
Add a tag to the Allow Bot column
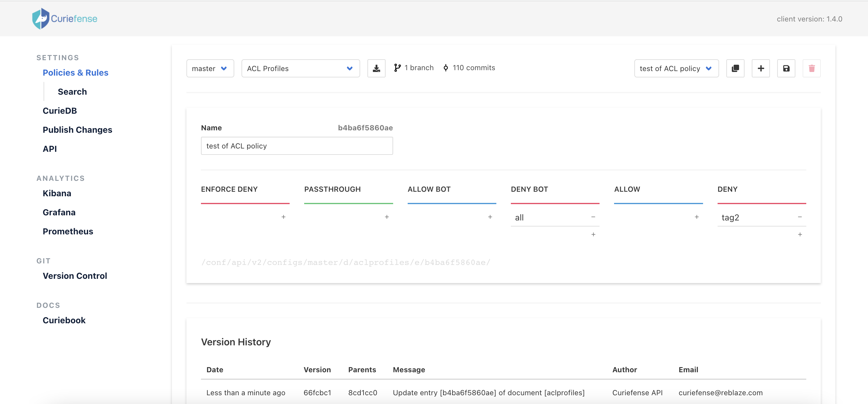tap(490, 217)
